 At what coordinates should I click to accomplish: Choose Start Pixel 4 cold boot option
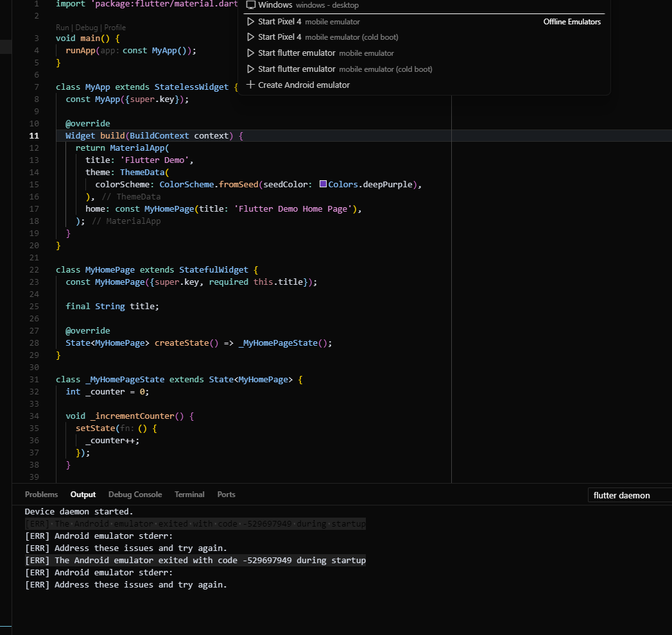424,37
